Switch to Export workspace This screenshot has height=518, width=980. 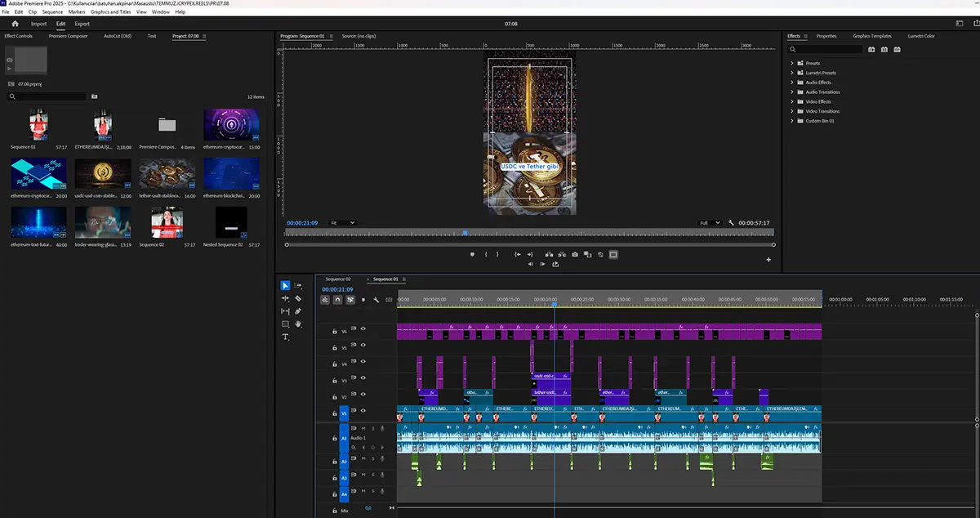click(x=82, y=24)
